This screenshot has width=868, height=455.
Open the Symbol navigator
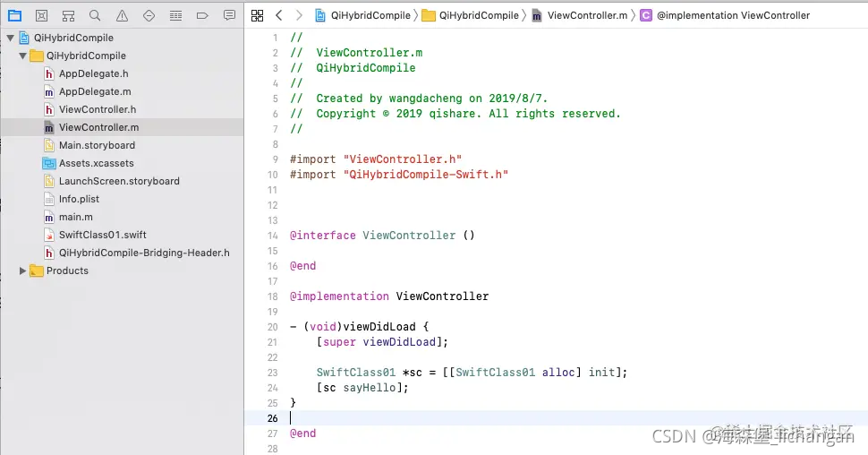(68, 15)
